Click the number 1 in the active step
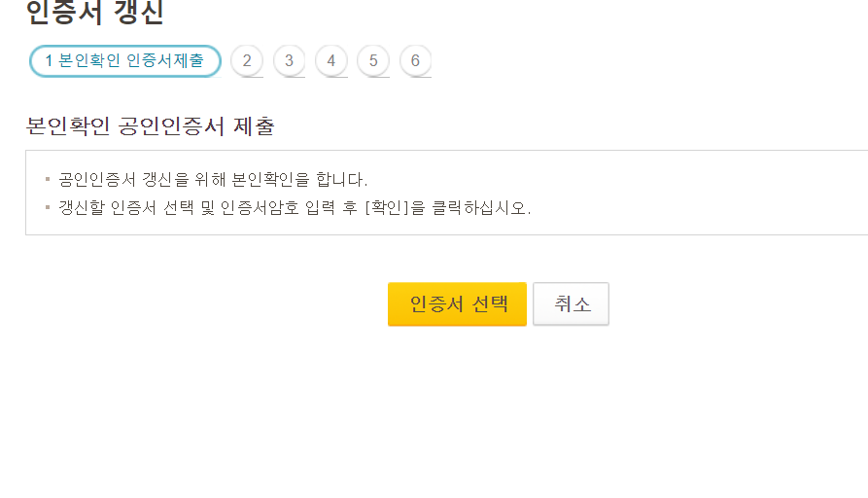This screenshot has width=868, height=498. pos(49,61)
